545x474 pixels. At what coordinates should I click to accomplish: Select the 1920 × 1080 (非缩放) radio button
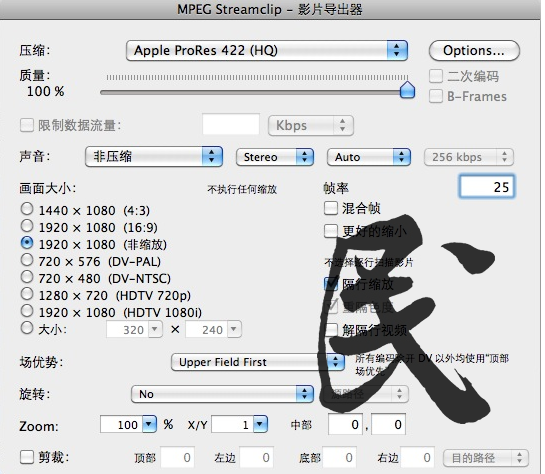(x=27, y=243)
